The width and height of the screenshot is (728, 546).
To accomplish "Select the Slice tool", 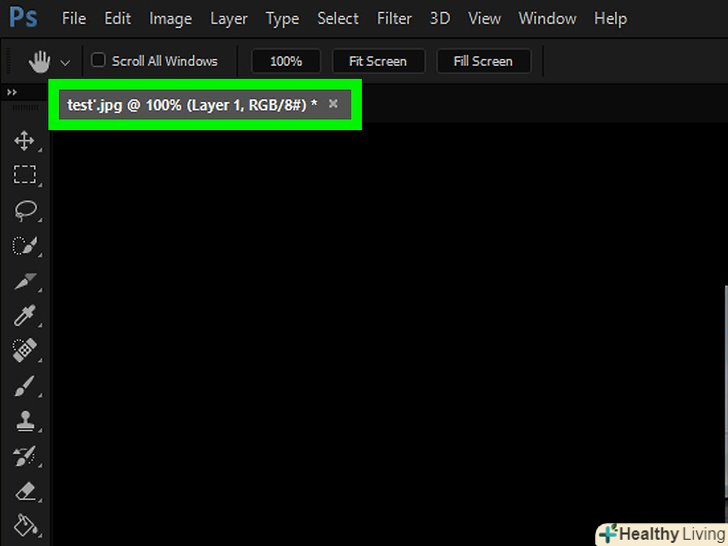I will 25,281.
